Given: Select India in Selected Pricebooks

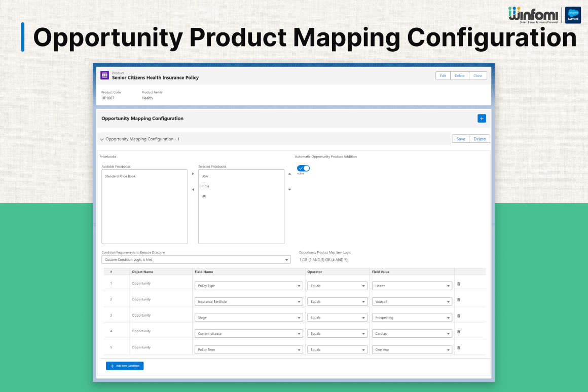Looking at the screenshot, I should (205, 186).
